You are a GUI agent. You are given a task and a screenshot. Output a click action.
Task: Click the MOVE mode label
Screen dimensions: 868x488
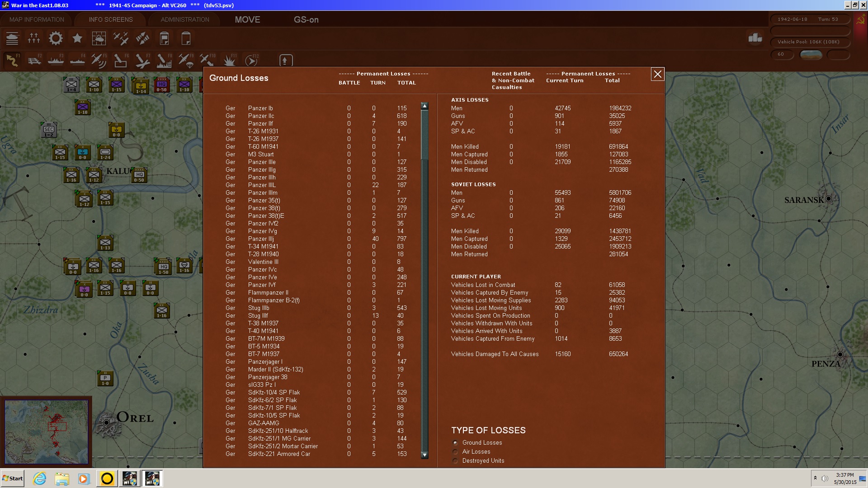[247, 19]
